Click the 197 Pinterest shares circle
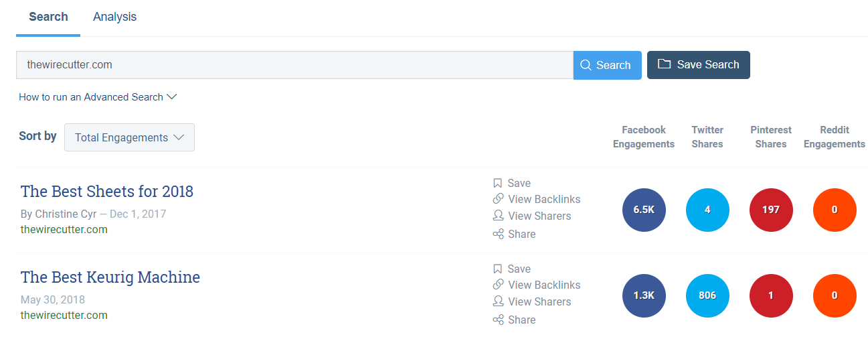This screenshot has width=868, height=337. click(x=771, y=210)
